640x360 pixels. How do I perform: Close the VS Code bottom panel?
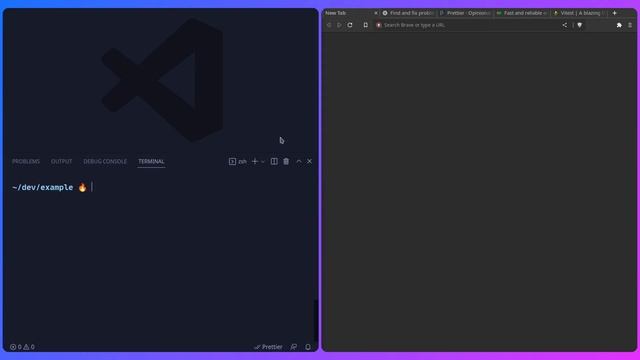309,162
